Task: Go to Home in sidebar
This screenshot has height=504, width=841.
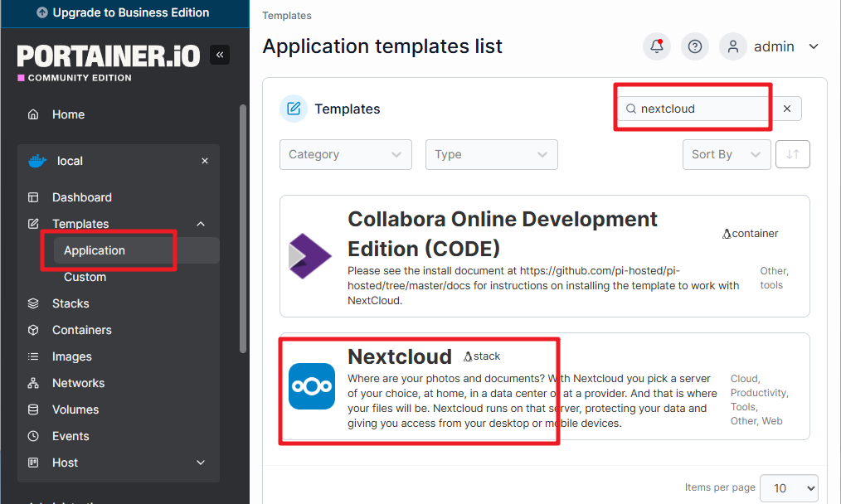Action: pos(68,114)
